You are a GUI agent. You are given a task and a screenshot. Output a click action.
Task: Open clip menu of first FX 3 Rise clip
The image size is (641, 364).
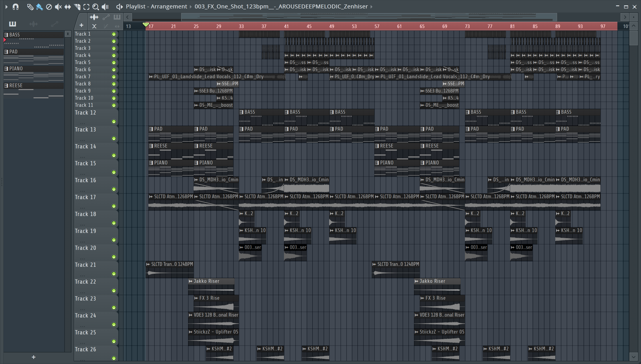pos(196,298)
